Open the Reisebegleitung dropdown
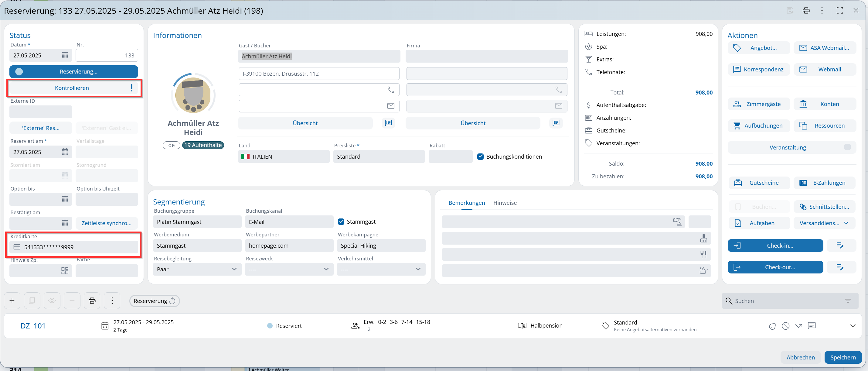 coord(197,269)
